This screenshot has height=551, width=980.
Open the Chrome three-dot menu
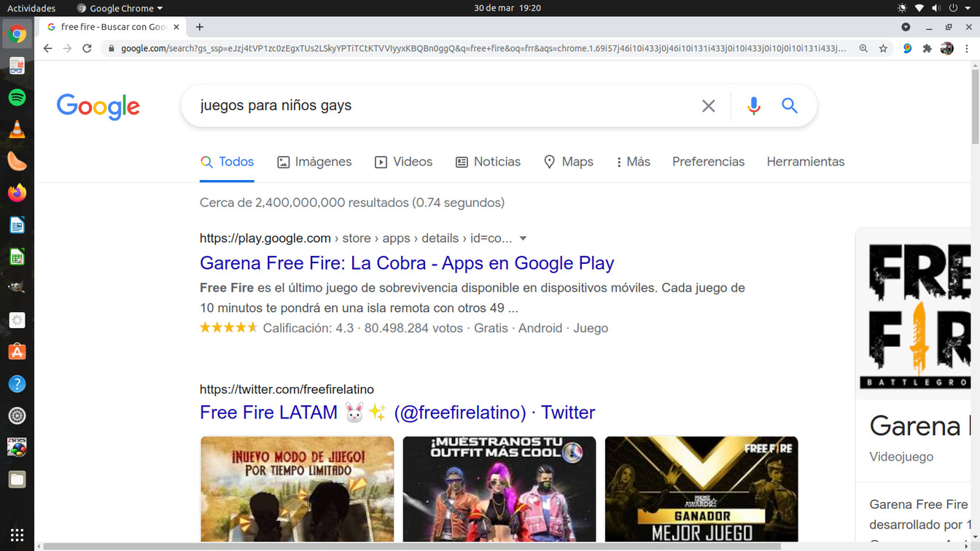[967, 48]
